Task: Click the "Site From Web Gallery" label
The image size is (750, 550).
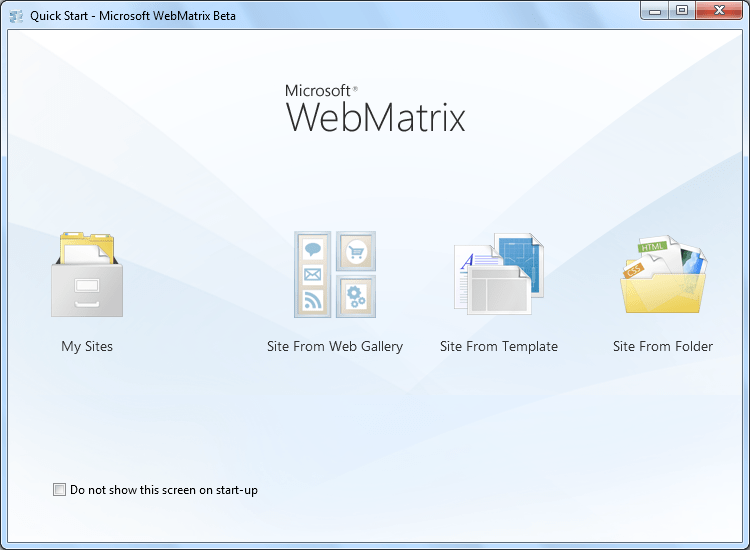Action: (x=335, y=346)
